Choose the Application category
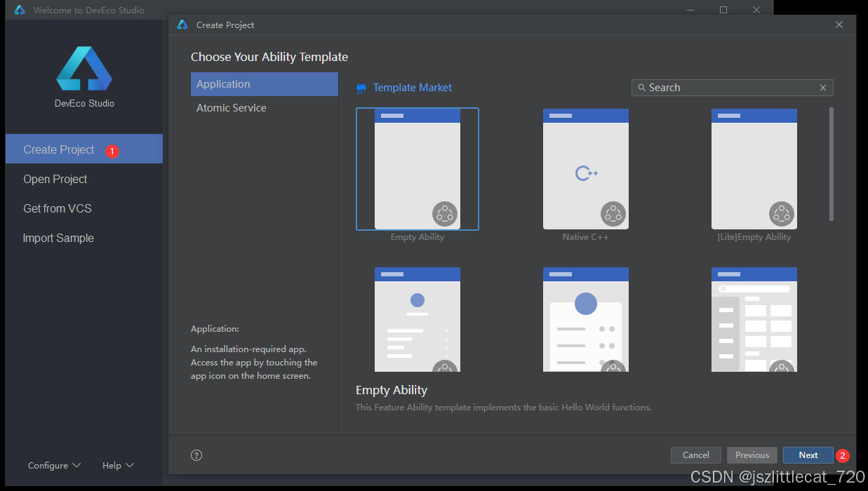Image resolution: width=868 pixels, height=491 pixels. pyautogui.click(x=265, y=84)
